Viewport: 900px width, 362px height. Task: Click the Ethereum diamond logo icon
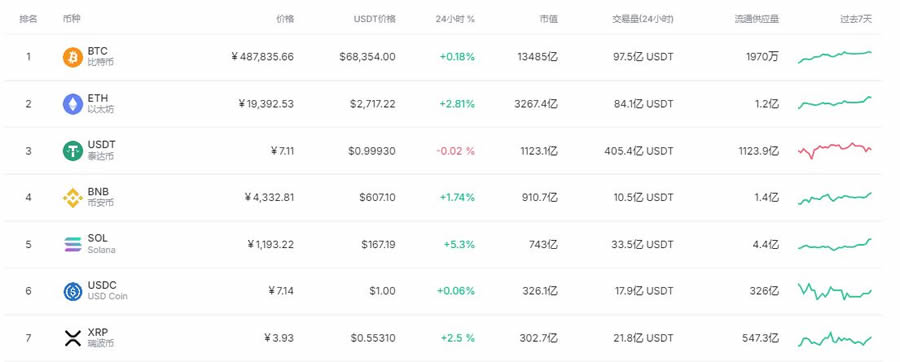(x=73, y=104)
